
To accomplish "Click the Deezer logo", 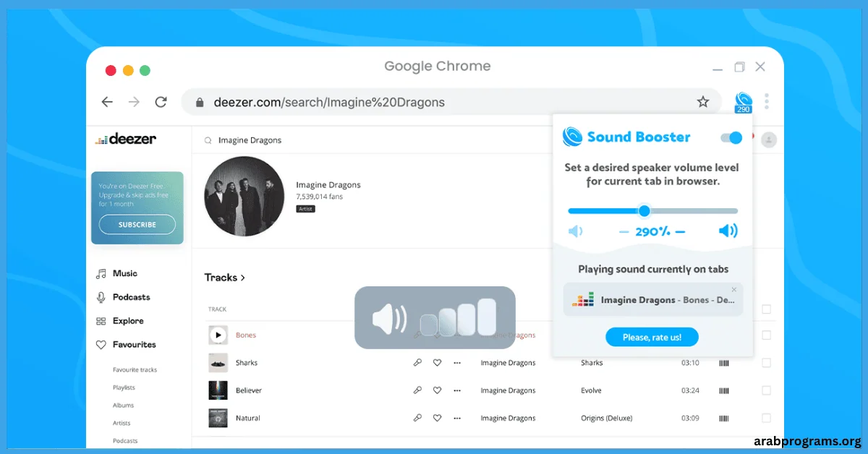I will pyautogui.click(x=126, y=139).
